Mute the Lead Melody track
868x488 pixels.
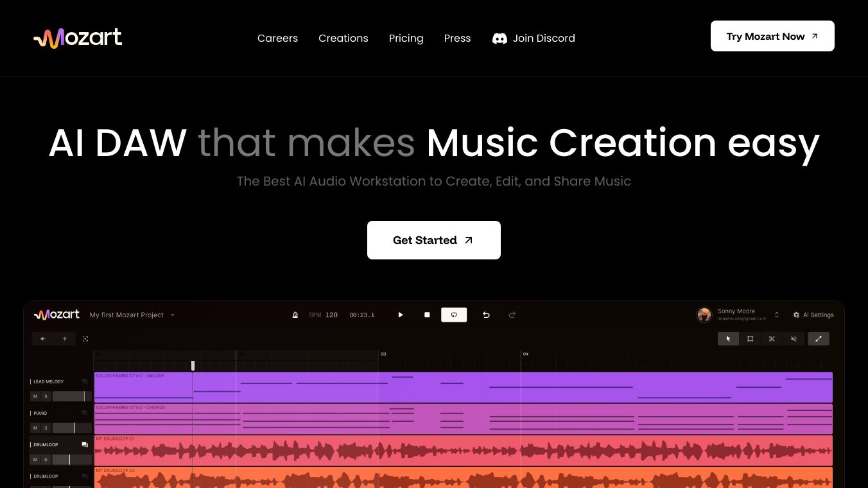35,396
